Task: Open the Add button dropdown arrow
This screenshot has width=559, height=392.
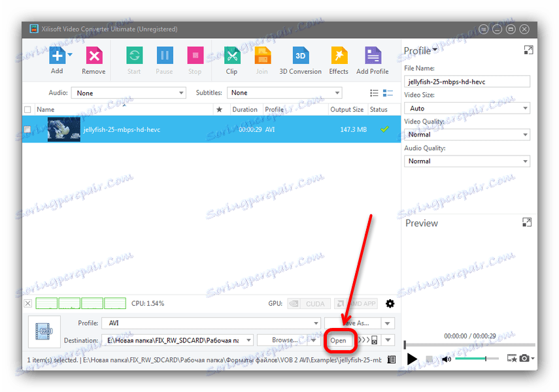Action: (70, 54)
